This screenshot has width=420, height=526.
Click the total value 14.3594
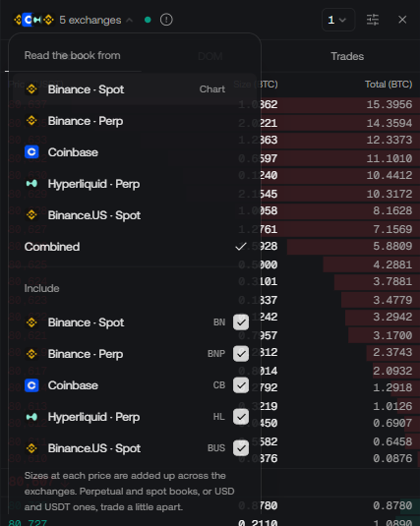point(390,123)
